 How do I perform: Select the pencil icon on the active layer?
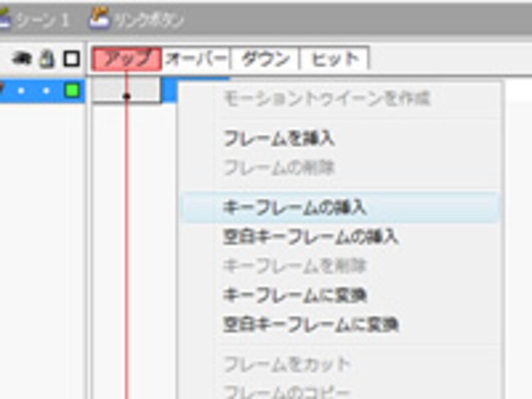[x=2, y=88]
